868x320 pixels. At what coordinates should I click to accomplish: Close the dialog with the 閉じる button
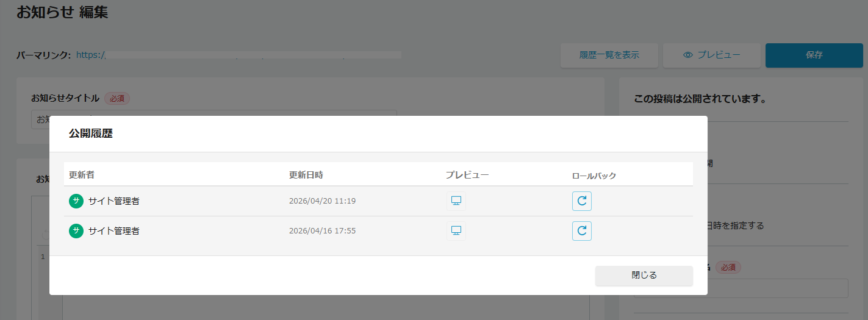click(x=644, y=276)
